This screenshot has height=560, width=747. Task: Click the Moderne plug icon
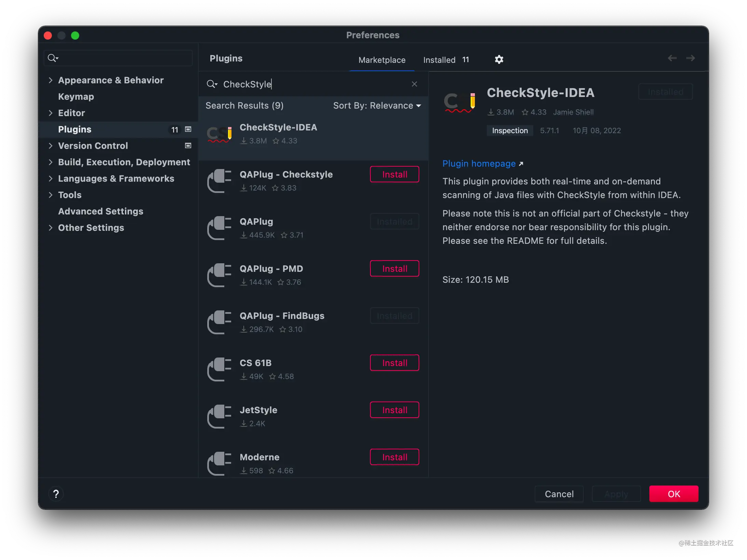point(219,464)
